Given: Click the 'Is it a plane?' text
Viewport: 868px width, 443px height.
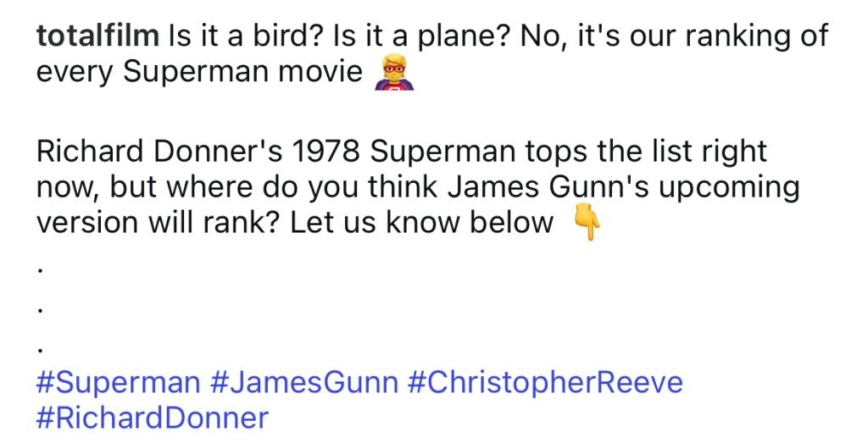Looking at the screenshot, I should (x=423, y=36).
